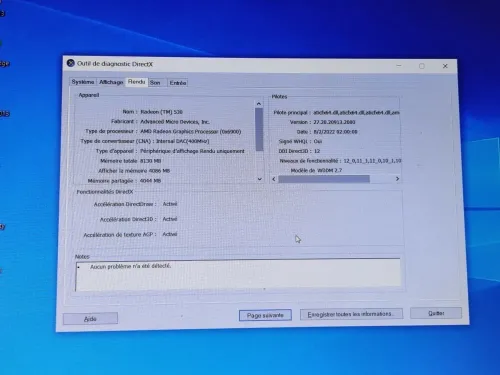Select the Rendu tab
The height and width of the screenshot is (375, 500).
137,82
